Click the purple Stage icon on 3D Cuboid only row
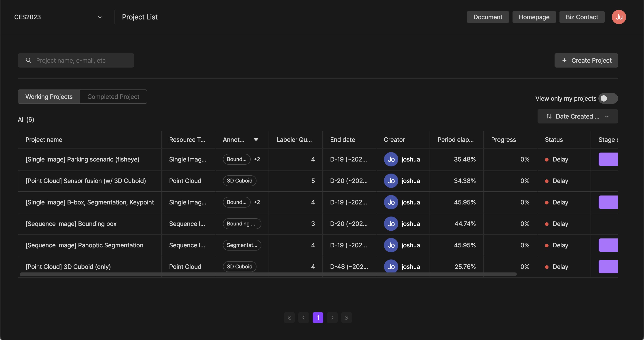This screenshot has width=644, height=340. 608,266
